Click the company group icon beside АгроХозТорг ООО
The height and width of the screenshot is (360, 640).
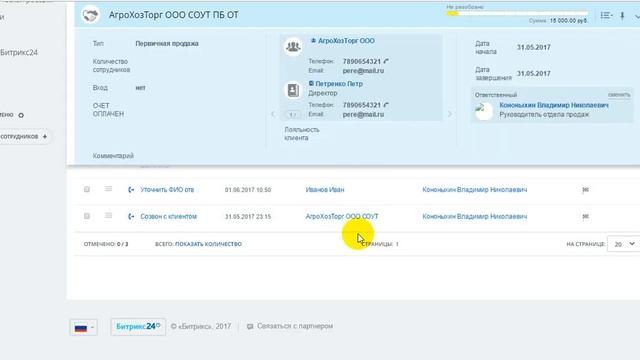point(293,47)
